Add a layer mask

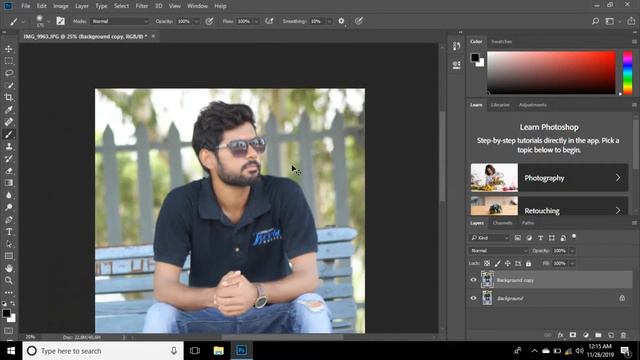tap(573, 335)
